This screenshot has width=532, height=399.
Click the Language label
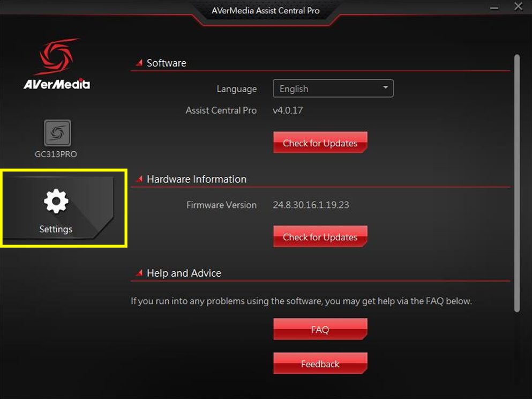236,89
